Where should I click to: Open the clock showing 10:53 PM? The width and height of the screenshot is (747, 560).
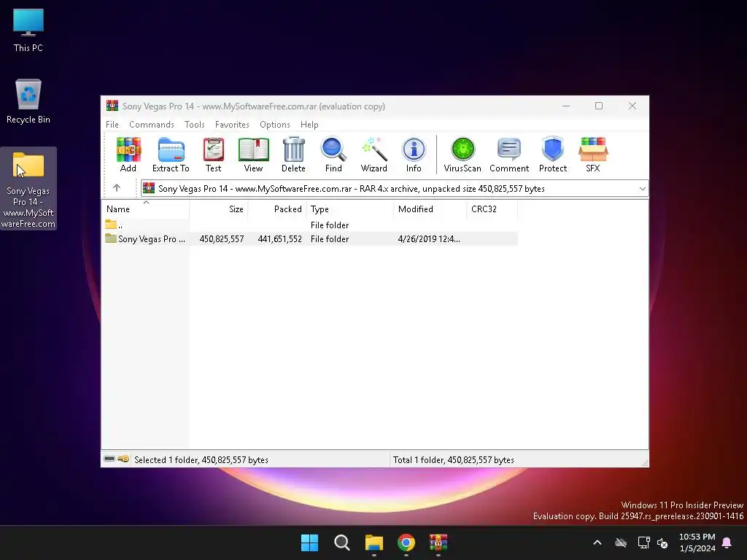point(697,542)
